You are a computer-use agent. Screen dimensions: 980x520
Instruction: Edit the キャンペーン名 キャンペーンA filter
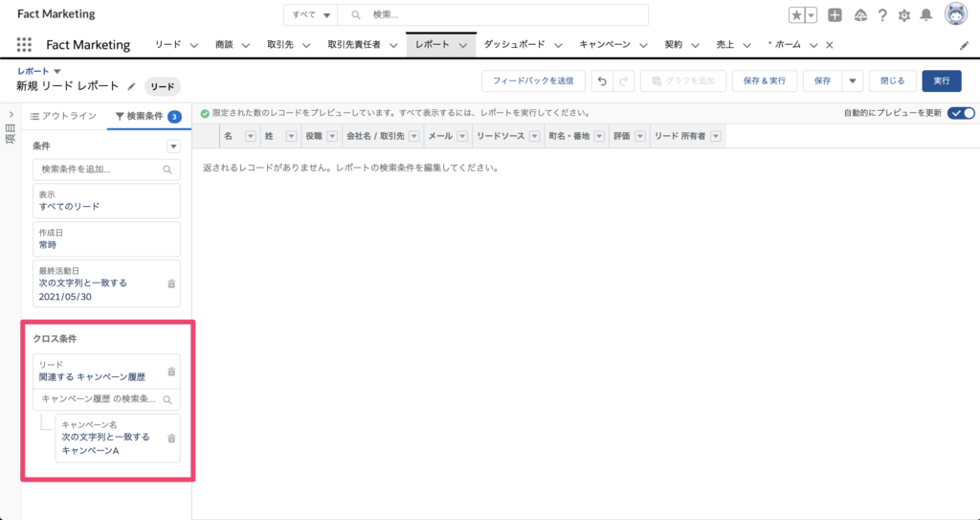[118, 438]
